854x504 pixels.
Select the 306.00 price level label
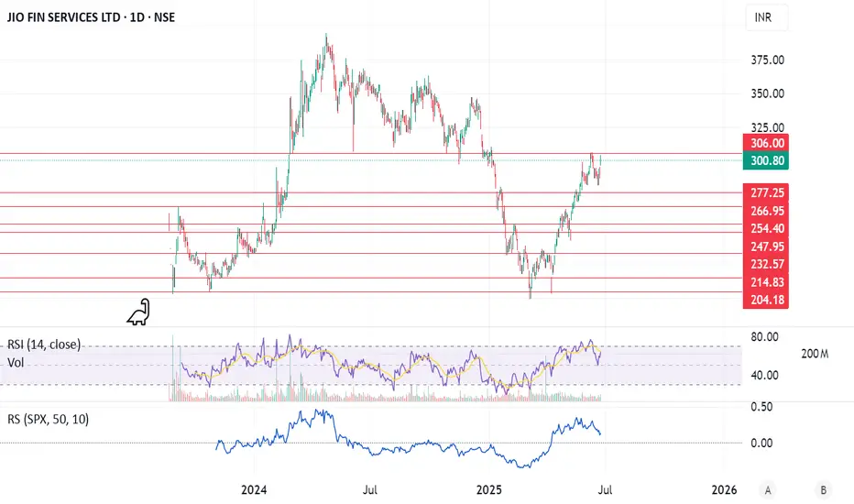click(766, 143)
